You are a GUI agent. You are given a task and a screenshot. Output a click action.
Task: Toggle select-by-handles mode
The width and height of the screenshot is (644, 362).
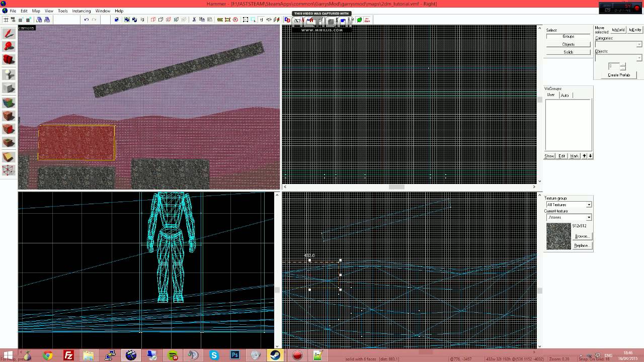(246, 20)
